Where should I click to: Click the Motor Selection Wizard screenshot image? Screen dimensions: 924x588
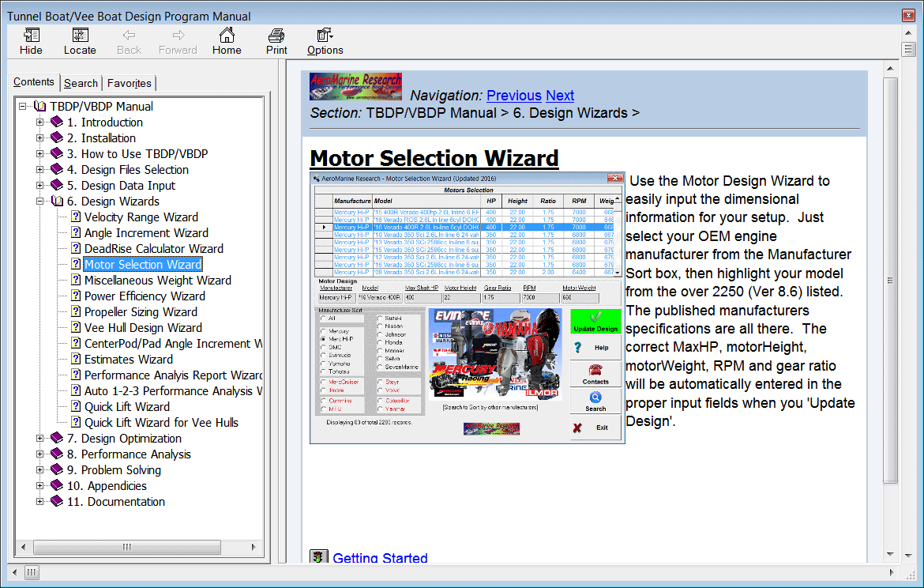click(468, 307)
